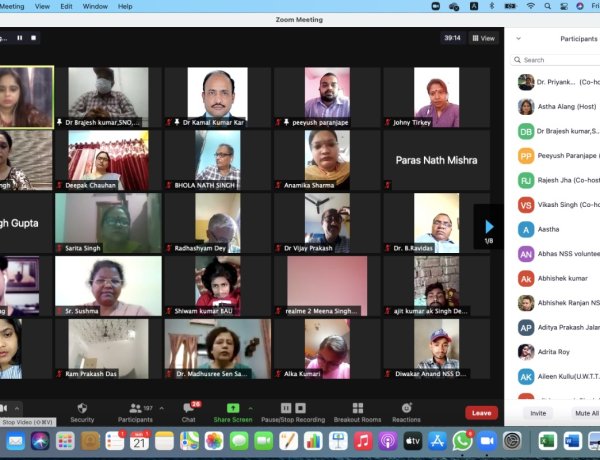Open WhatsApp from the dock
600x460 pixels.
462,440
